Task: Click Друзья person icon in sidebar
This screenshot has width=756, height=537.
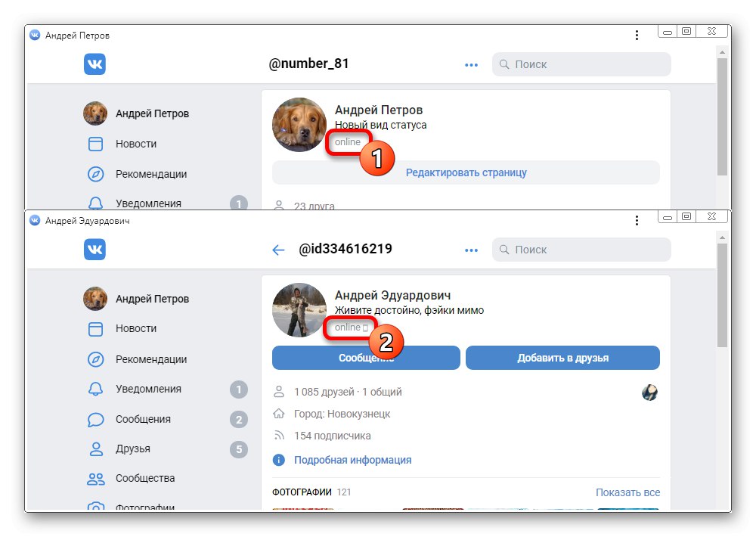Action: click(96, 449)
